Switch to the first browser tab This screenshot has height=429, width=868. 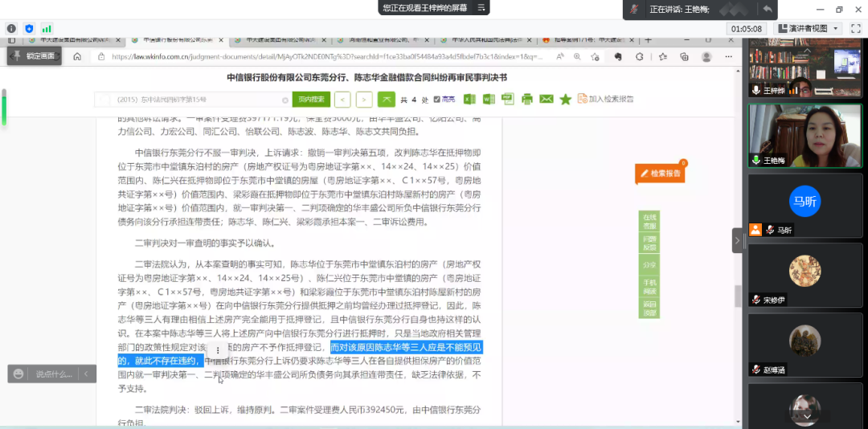click(x=74, y=39)
